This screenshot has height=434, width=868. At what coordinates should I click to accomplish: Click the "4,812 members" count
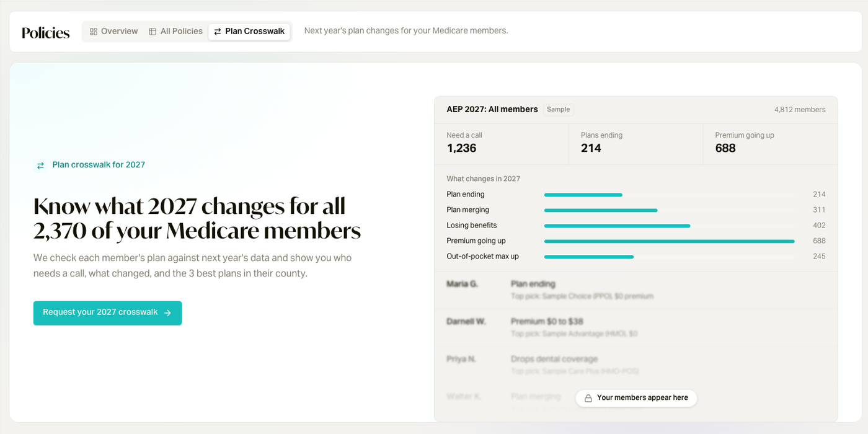[x=800, y=110]
